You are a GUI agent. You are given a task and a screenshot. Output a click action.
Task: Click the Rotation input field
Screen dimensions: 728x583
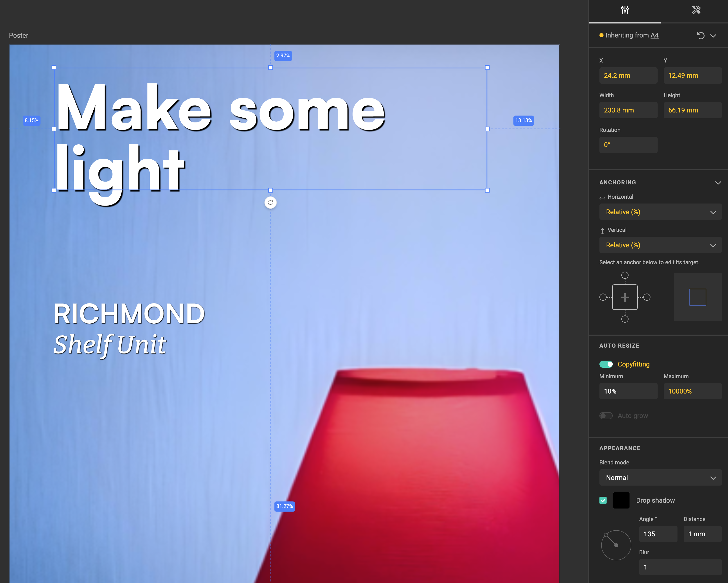coord(628,145)
